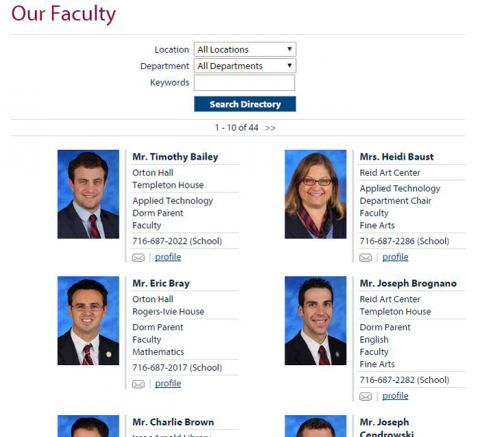The height and width of the screenshot is (437, 480).
Task: Click the Search Directory button
Action: (245, 104)
